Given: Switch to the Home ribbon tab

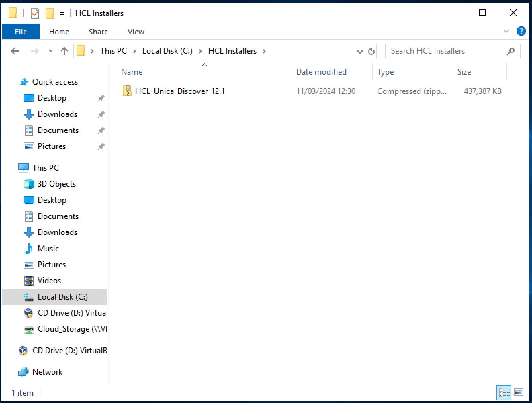Looking at the screenshot, I should (x=59, y=32).
